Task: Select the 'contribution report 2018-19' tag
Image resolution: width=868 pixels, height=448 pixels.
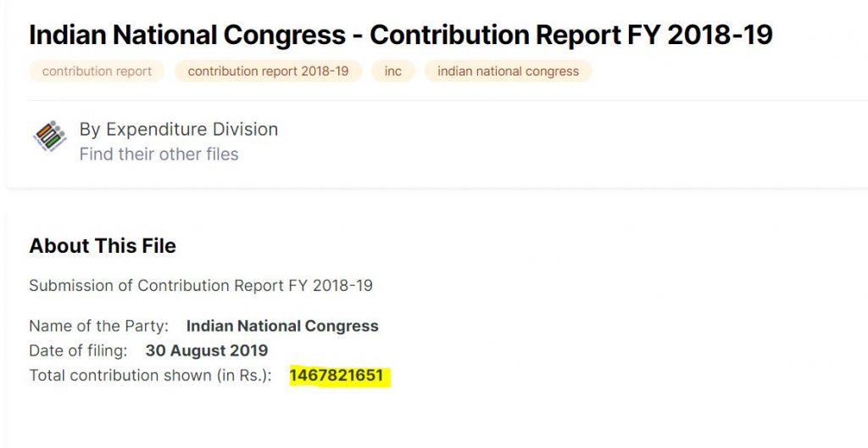Action: (268, 71)
